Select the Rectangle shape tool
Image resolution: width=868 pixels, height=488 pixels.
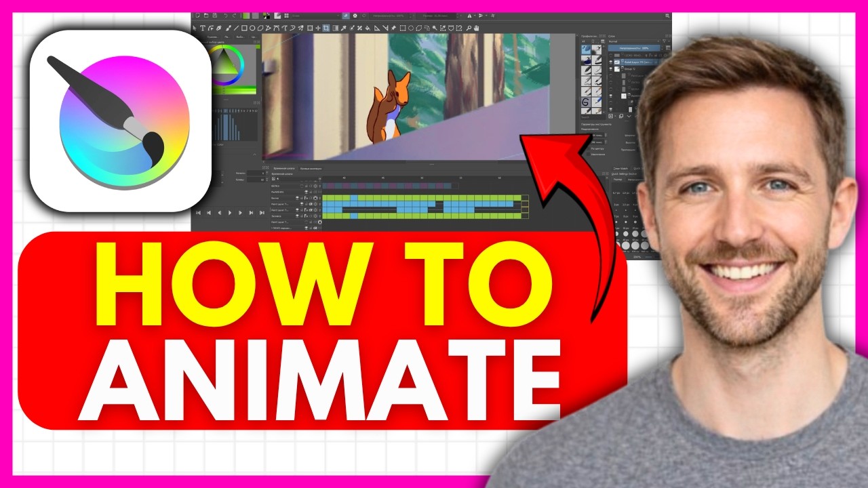pyautogui.click(x=244, y=28)
